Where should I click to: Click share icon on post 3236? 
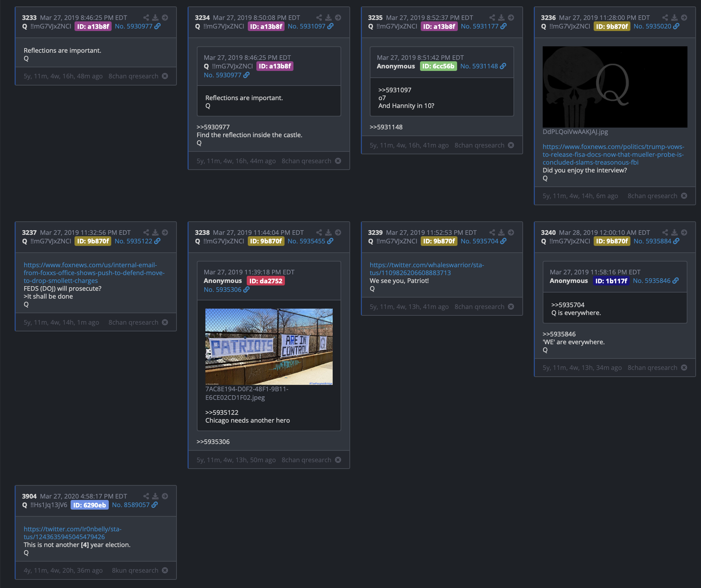[665, 17]
